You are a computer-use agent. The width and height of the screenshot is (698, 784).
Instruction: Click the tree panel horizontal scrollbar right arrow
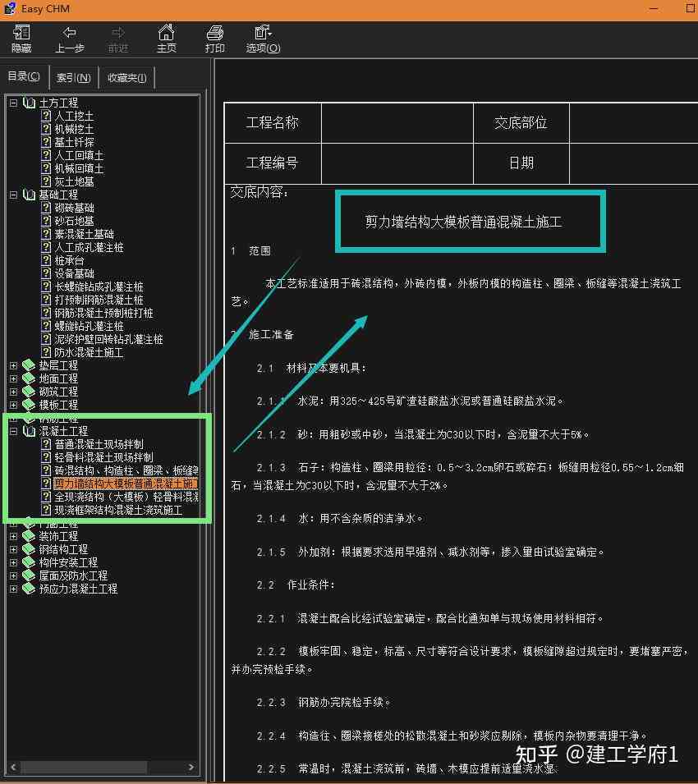point(191,767)
